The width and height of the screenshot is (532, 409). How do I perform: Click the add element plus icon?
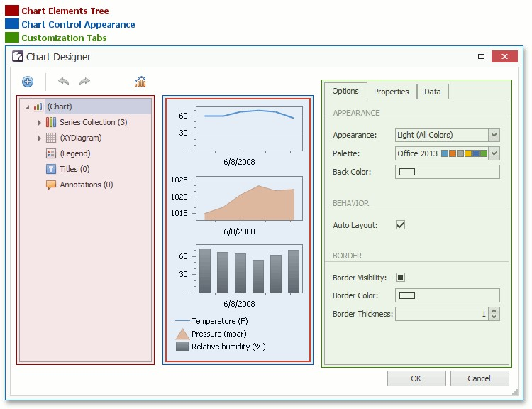point(28,82)
